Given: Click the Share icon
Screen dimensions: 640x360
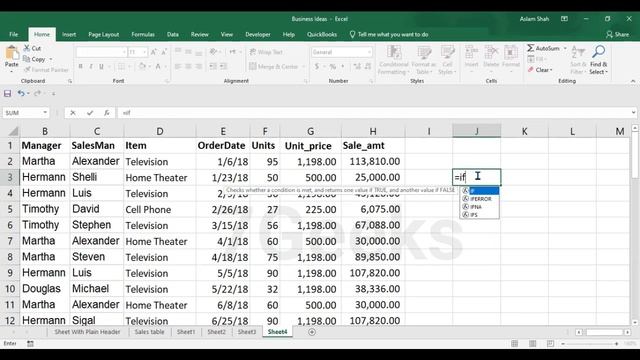Looking at the screenshot, I should pyautogui.click(x=609, y=35).
